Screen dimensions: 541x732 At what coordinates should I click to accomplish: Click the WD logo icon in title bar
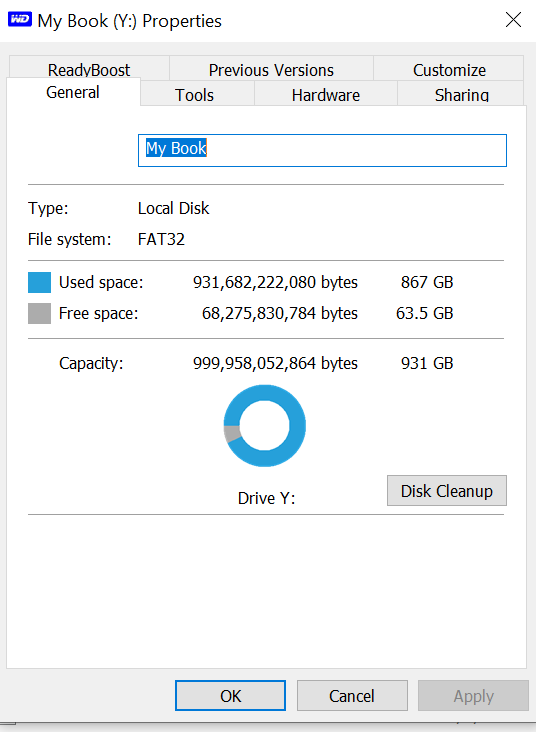click(x=20, y=20)
